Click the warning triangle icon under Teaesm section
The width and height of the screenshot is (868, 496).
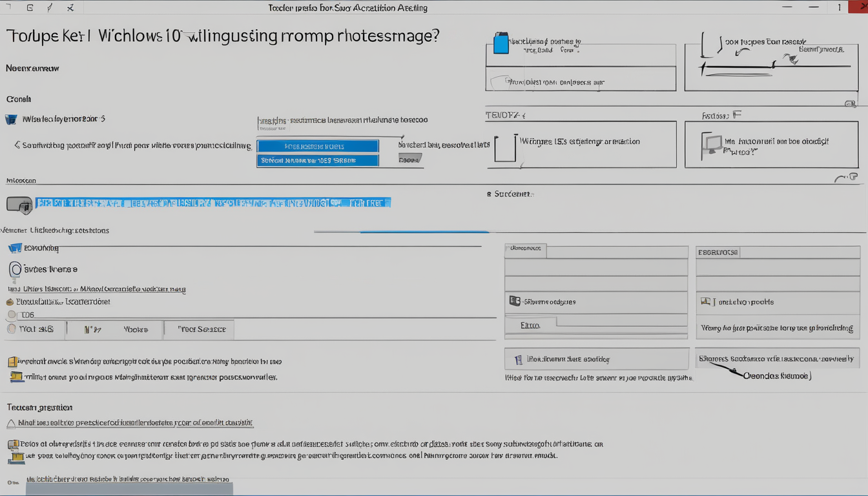[11, 424]
